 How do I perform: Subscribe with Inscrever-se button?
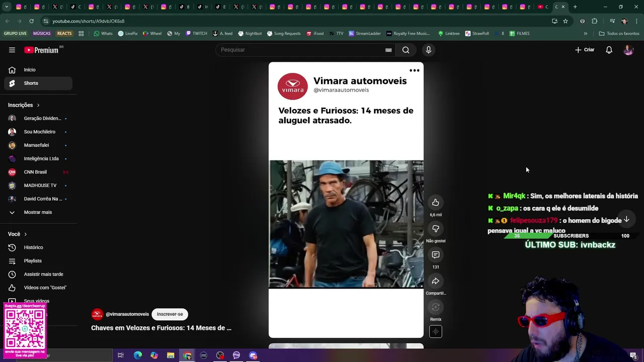coord(170,314)
